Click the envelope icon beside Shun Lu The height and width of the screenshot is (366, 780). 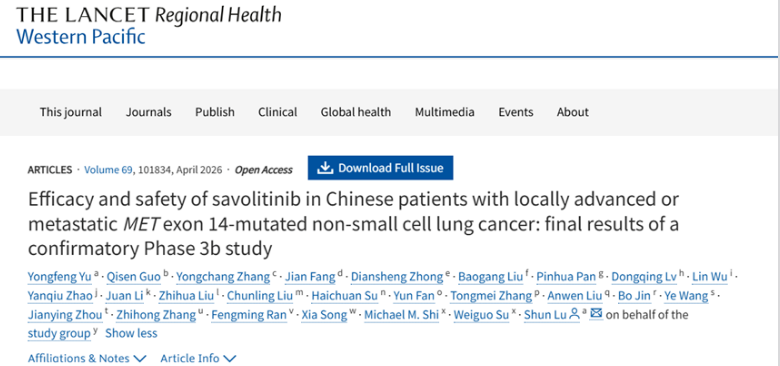point(596,314)
